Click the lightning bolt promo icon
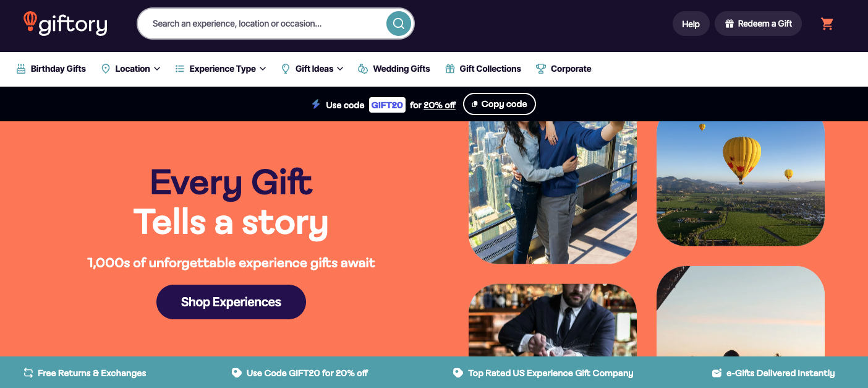The height and width of the screenshot is (388, 868). (316, 104)
